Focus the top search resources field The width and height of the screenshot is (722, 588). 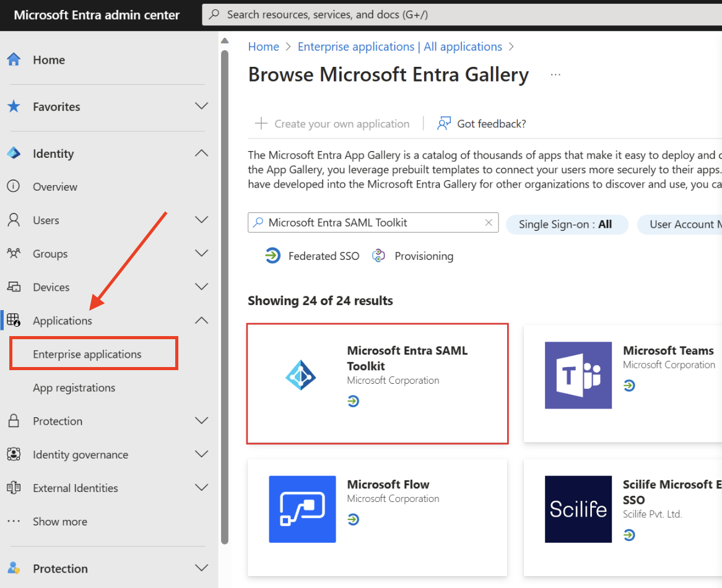click(x=461, y=14)
